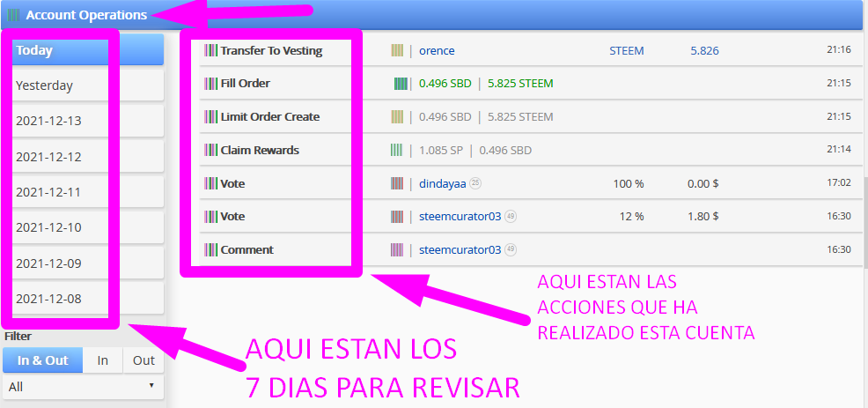868x408 pixels.
Task: Open steemcurator03 link in the Vote row
Action: pyautogui.click(x=460, y=217)
